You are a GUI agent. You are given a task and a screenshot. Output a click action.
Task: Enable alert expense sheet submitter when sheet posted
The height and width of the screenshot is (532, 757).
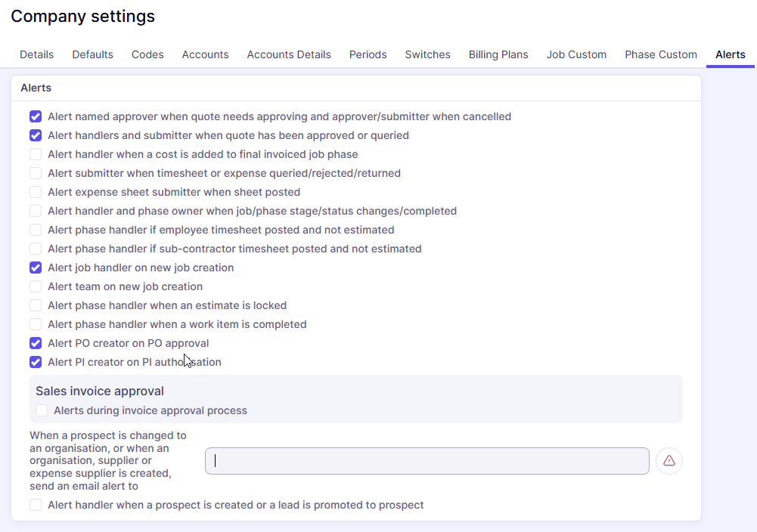point(36,192)
